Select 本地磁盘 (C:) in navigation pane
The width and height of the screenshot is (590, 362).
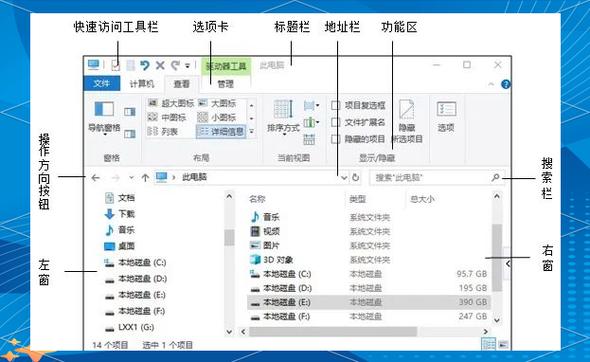(x=135, y=262)
